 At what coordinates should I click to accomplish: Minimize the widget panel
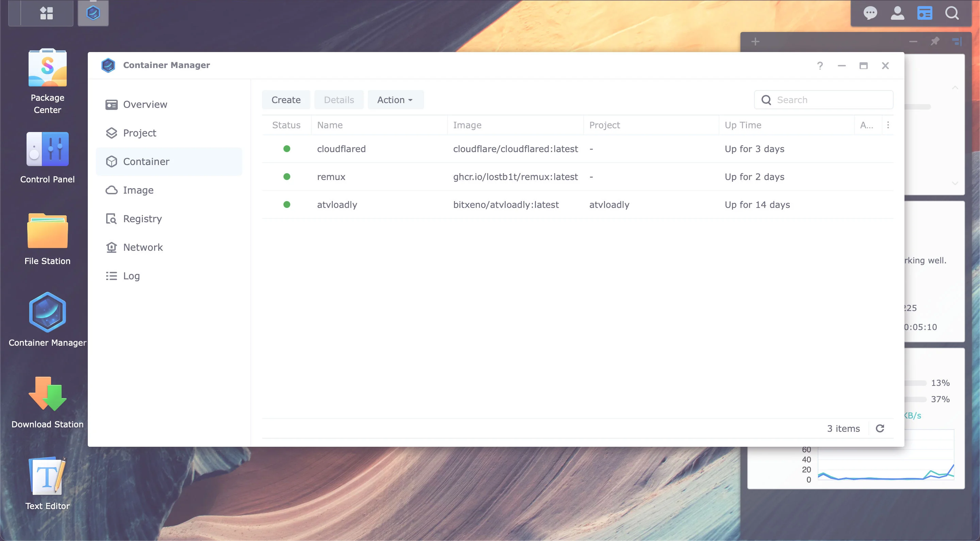[913, 42]
